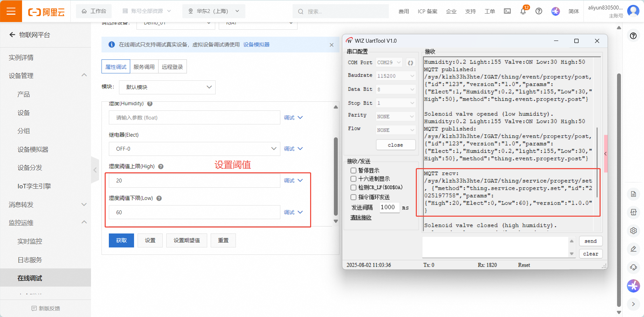Open the 继电器(Elect) OFF-0 dropdown
Viewport: 644px width, 317px height.
click(195, 149)
